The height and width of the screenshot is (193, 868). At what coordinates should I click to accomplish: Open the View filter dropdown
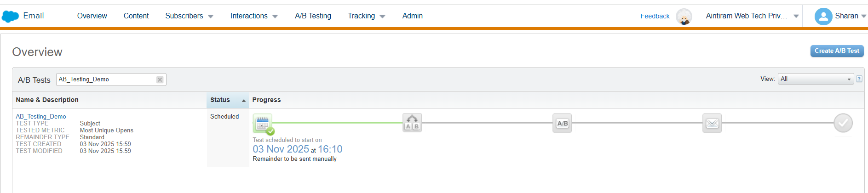816,79
